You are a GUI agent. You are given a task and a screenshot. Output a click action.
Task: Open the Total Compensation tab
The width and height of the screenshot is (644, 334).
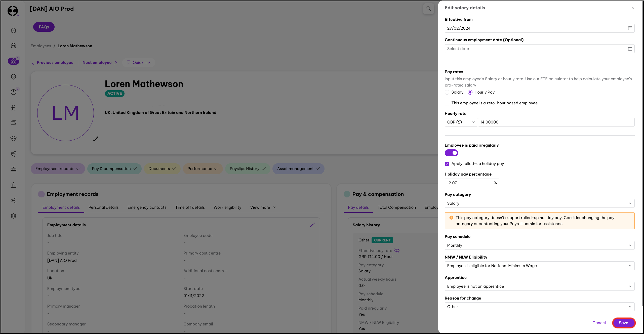coord(396,207)
